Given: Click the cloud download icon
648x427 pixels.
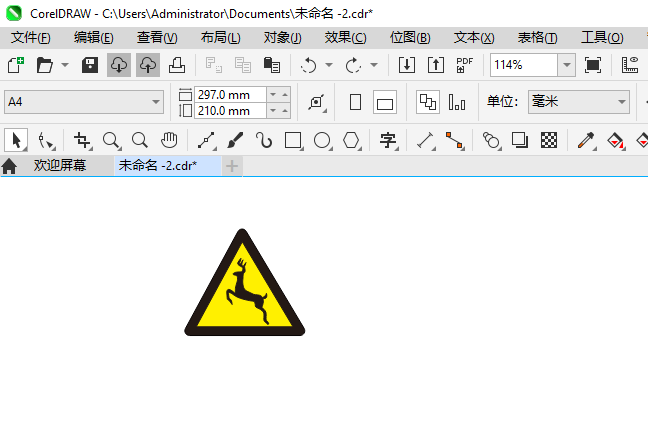Looking at the screenshot, I should coord(119,65).
